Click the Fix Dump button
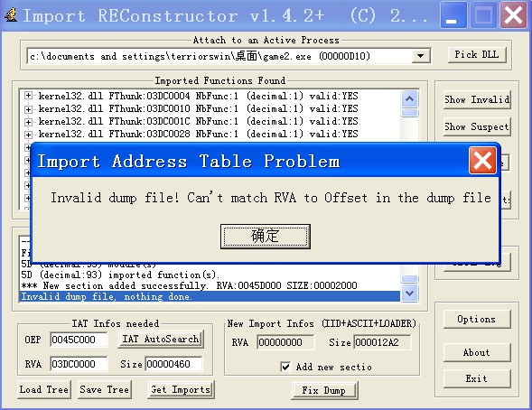532x410 pixels. coord(324,391)
